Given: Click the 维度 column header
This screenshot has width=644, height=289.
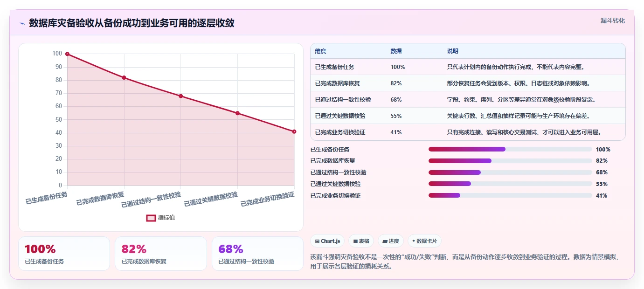Looking at the screenshot, I should (320, 51).
